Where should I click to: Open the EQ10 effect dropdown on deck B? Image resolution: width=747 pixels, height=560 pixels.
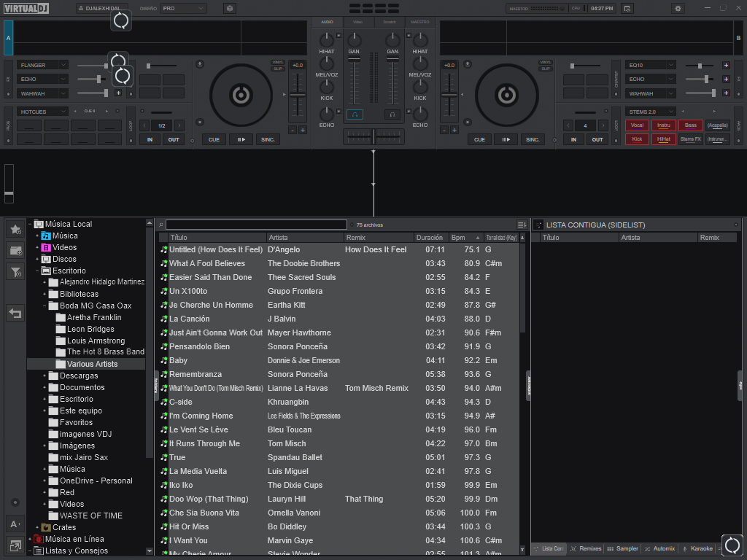(x=650, y=65)
